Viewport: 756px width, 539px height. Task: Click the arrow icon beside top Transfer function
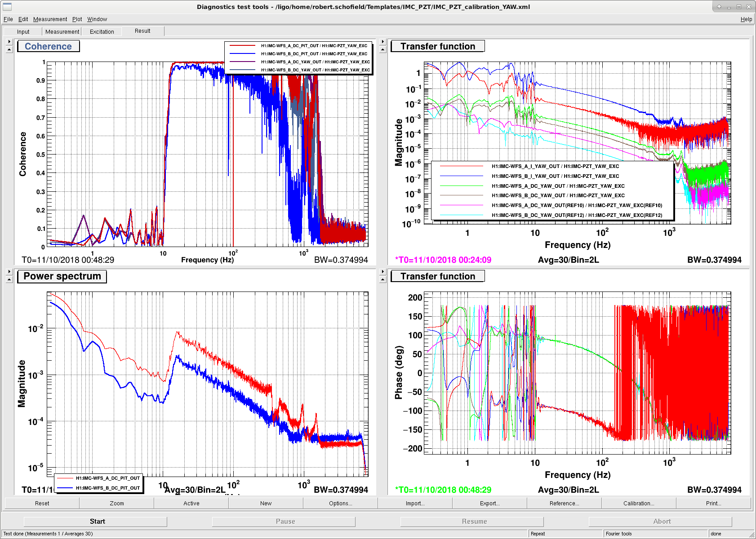tap(383, 42)
